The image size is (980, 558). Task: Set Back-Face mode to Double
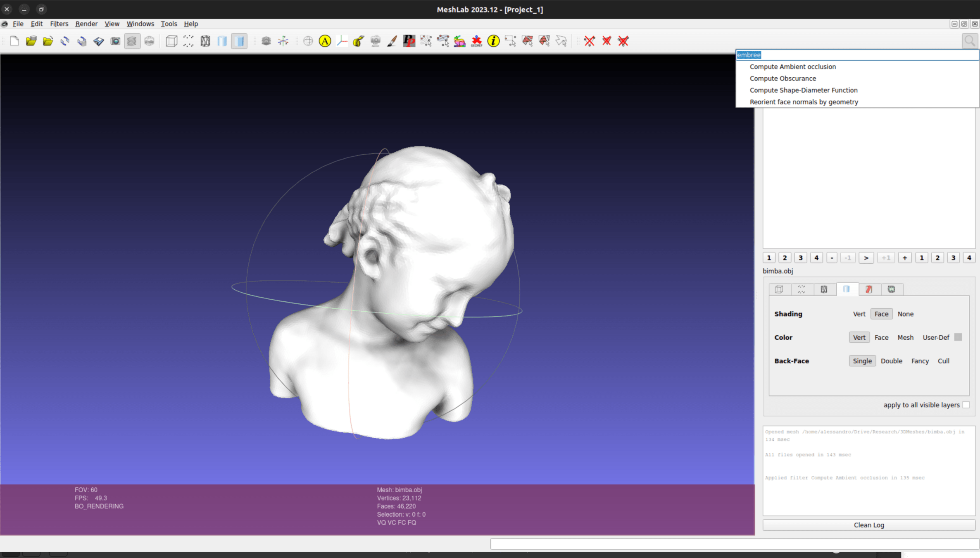891,361
